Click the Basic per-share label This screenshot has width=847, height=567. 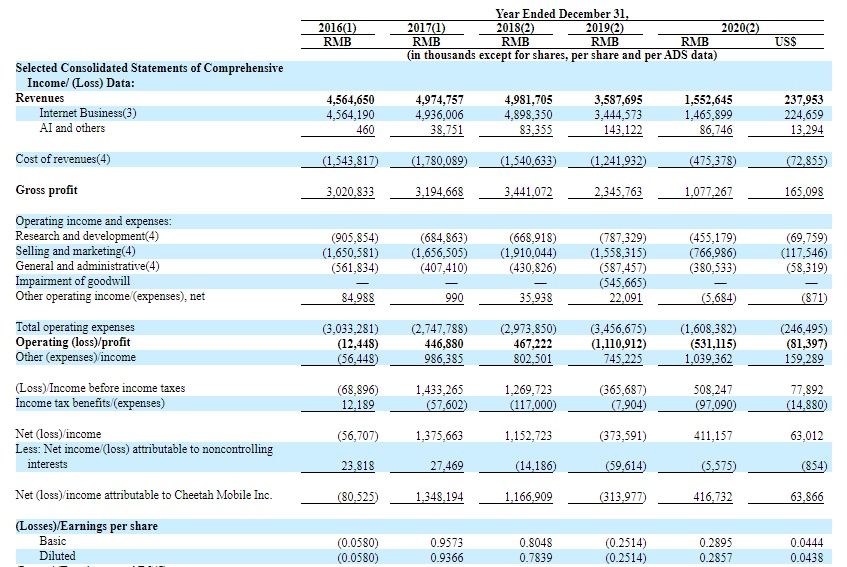(52, 541)
